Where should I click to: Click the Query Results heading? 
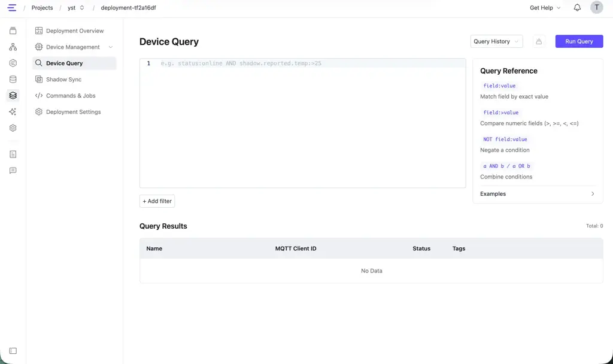163,226
